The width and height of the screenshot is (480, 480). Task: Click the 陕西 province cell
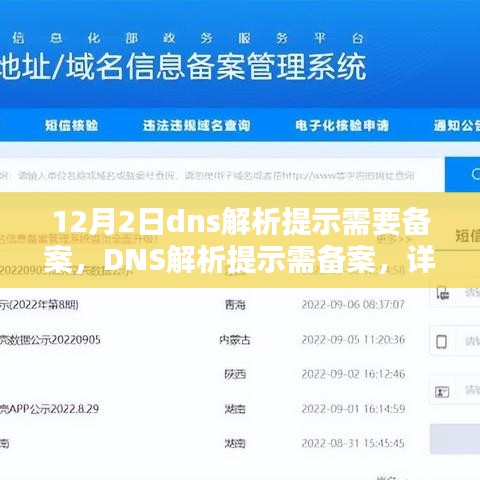[x=235, y=374]
